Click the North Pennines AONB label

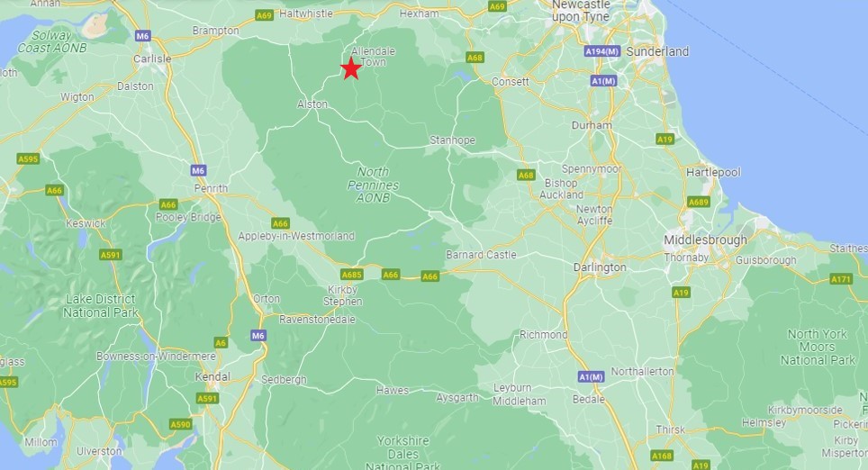(373, 185)
